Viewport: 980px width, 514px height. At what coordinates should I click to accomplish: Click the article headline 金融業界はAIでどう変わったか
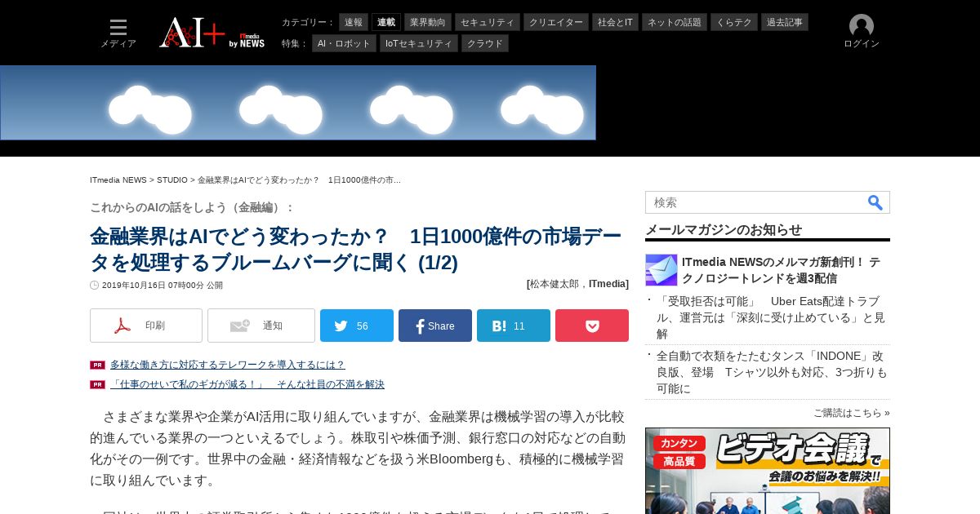click(x=356, y=250)
